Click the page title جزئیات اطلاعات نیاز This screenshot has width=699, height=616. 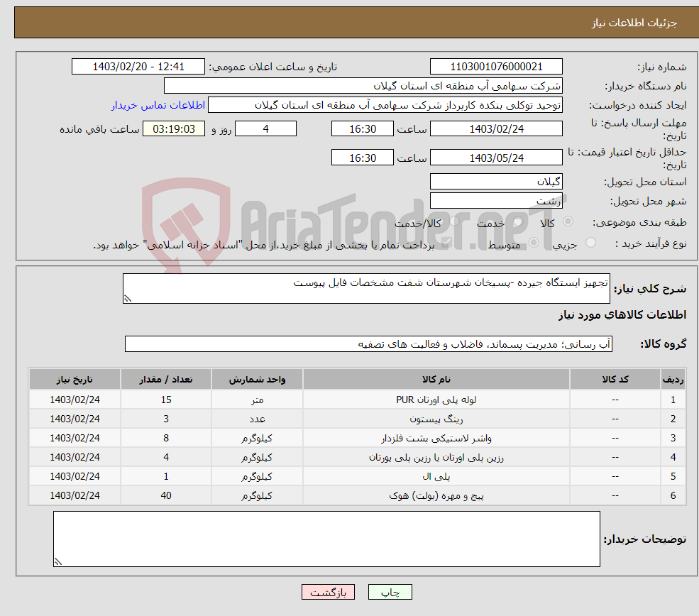[634, 23]
